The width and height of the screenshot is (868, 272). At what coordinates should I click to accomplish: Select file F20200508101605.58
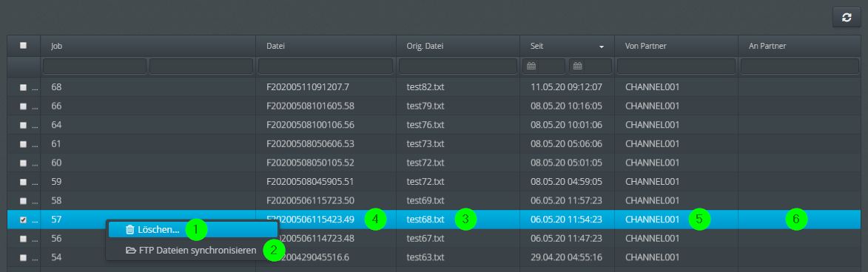coord(311,106)
